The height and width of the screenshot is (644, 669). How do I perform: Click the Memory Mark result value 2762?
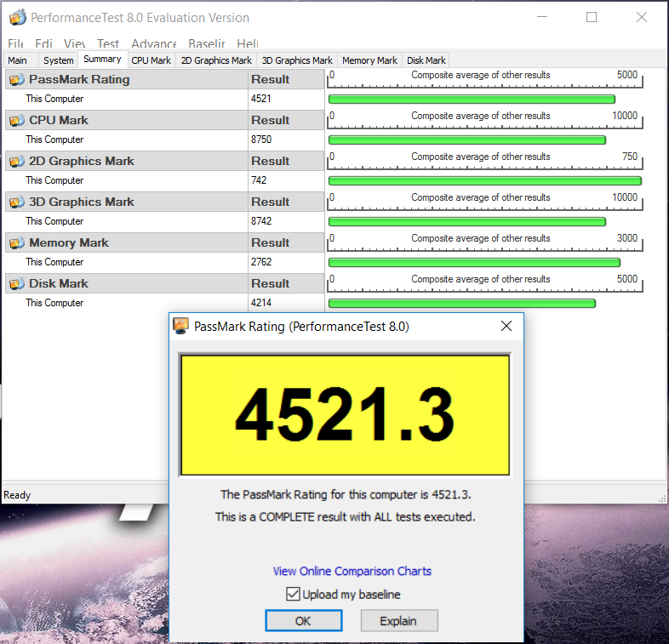pos(261,262)
